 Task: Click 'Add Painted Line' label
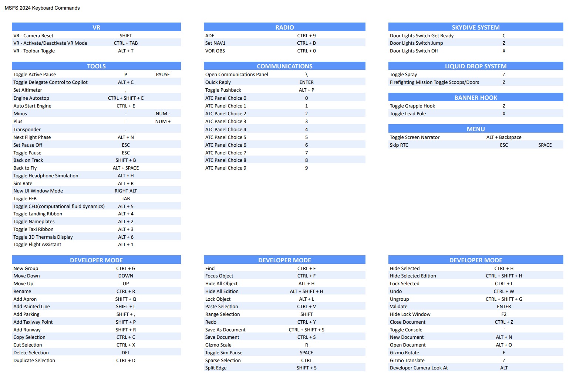31,307
